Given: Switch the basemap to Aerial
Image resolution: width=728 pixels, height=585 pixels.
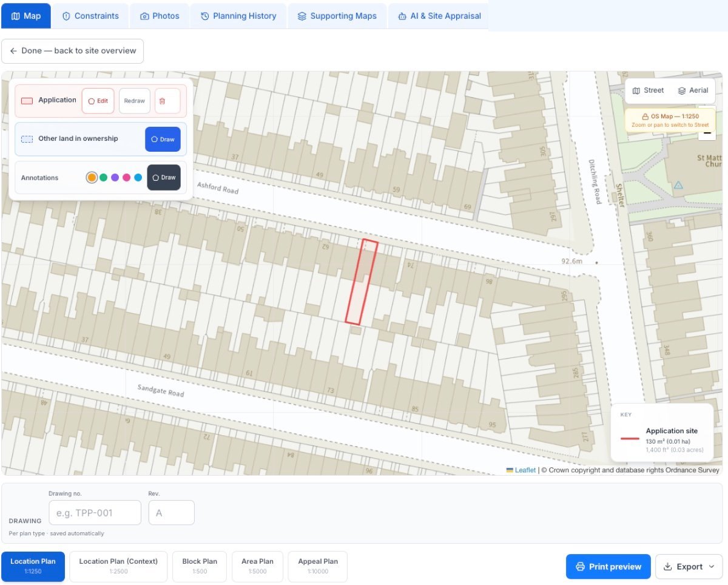Looking at the screenshot, I should coord(693,90).
